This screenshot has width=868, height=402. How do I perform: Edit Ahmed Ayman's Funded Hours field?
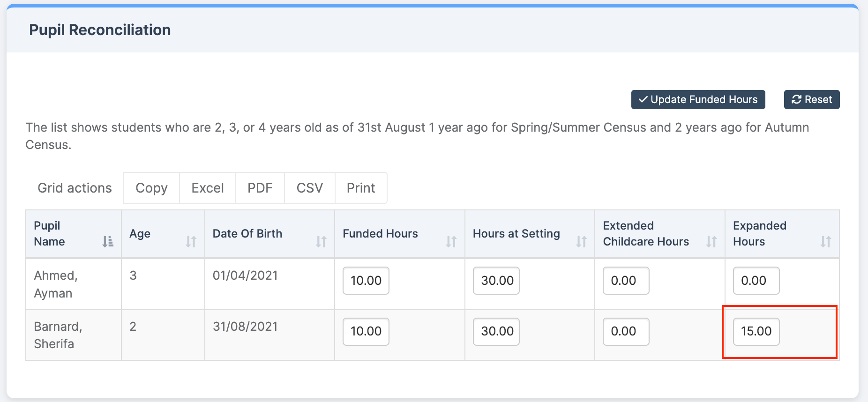(x=366, y=281)
